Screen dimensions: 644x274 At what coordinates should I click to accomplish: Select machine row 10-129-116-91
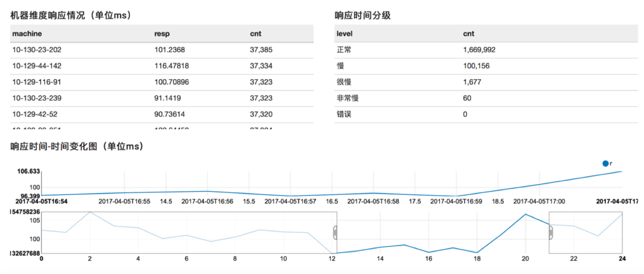[162, 82]
